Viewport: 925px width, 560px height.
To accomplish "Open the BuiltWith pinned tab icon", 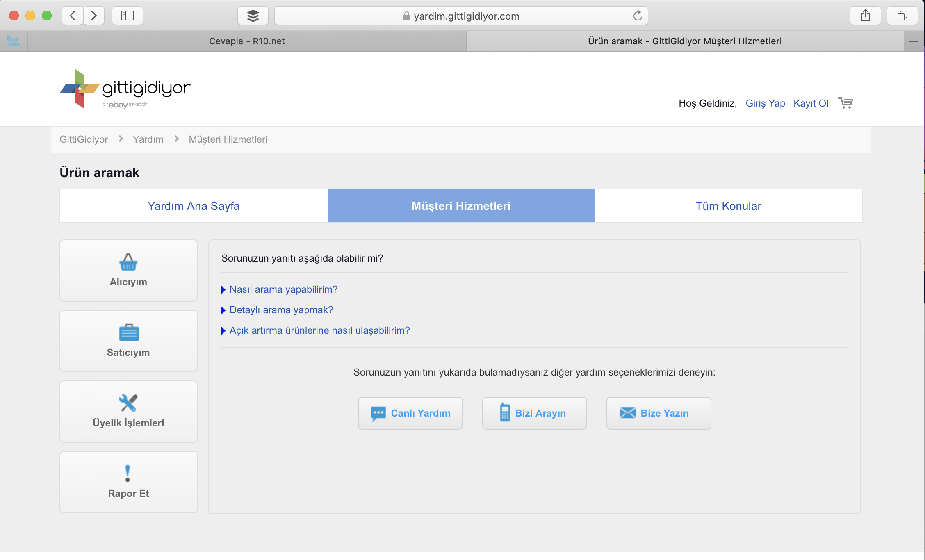I will point(13,41).
